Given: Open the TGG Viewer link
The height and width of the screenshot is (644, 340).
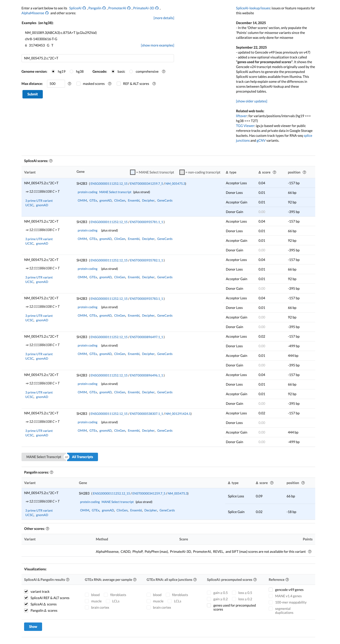Looking at the screenshot, I should [x=245, y=126].
